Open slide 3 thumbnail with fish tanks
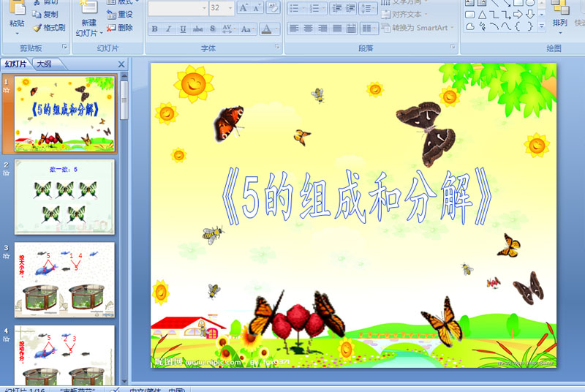Image resolution: width=585 pixels, height=392 pixels. (64, 279)
